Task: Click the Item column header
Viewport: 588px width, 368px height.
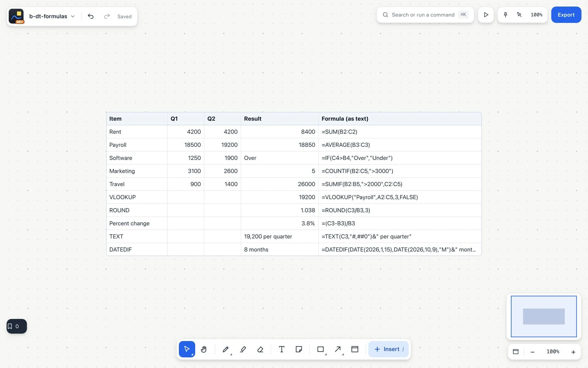Action: click(137, 119)
